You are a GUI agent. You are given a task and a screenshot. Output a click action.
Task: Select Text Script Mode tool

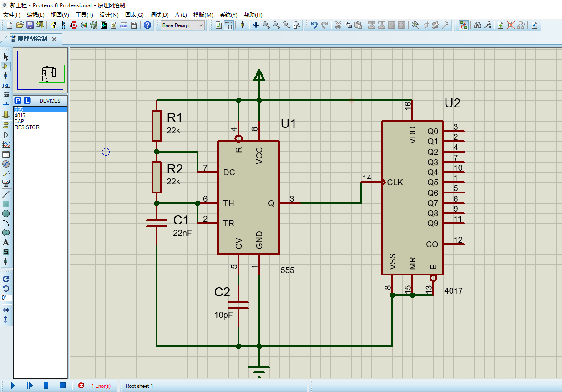point(6,95)
